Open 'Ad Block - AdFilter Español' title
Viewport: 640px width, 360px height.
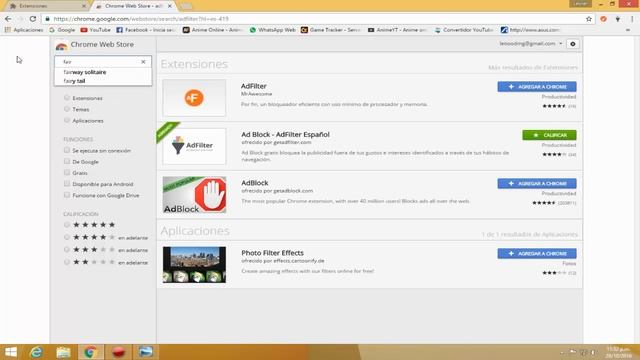[x=285, y=134]
